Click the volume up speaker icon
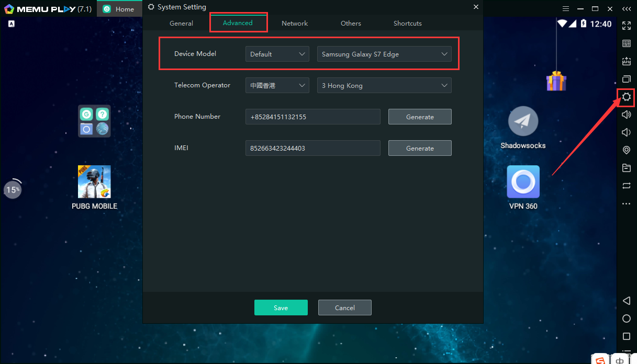Screen dimensions: 637x364 [x=626, y=115]
